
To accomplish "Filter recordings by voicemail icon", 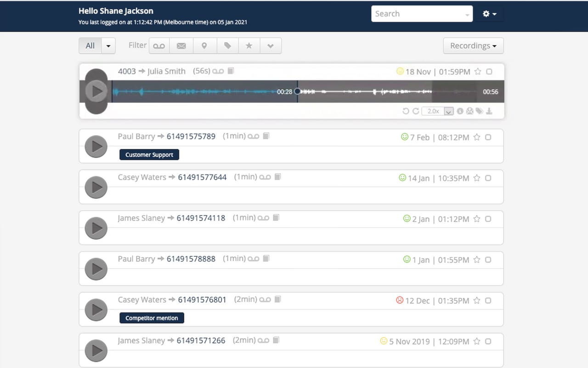I will click(159, 46).
